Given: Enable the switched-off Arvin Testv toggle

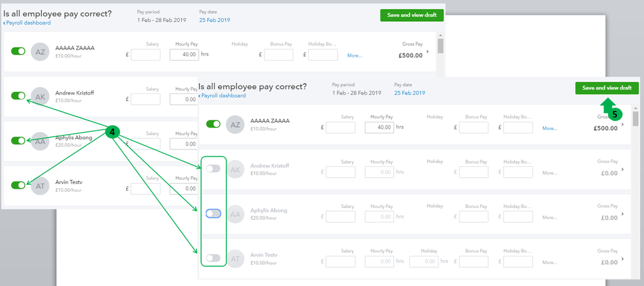Looking at the screenshot, I should coord(213,258).
